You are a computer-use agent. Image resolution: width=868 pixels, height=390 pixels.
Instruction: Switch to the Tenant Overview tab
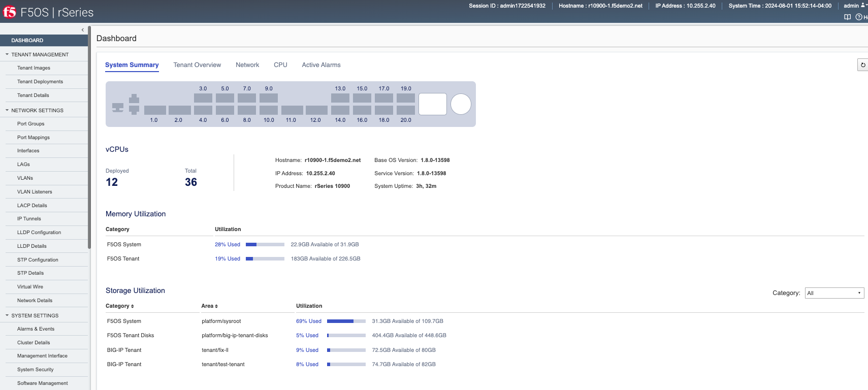(x=197, y=65)
